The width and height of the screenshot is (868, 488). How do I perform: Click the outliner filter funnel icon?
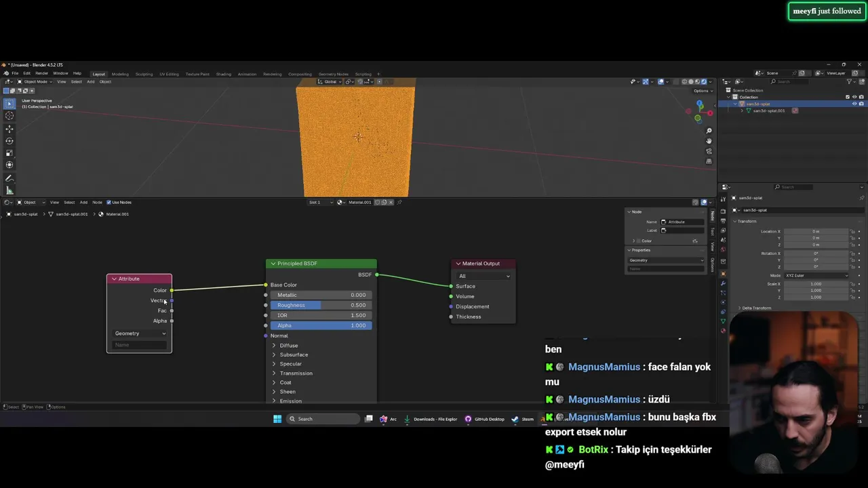[x=850, y=81]
